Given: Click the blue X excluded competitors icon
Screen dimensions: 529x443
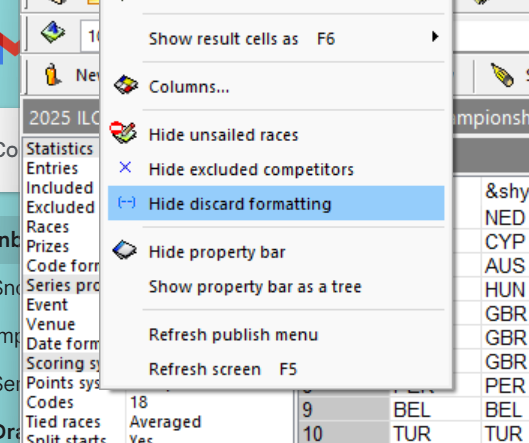Looking at the screenshot, I should (125, 167).
